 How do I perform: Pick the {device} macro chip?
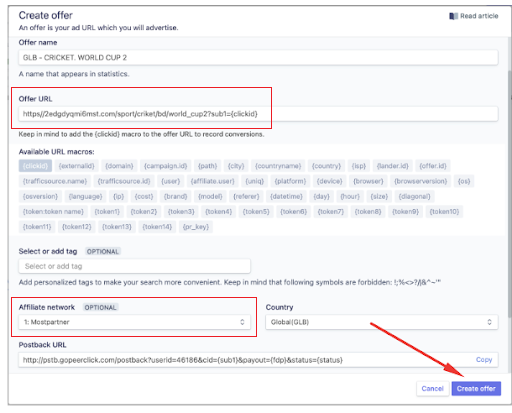click(330, 181)
